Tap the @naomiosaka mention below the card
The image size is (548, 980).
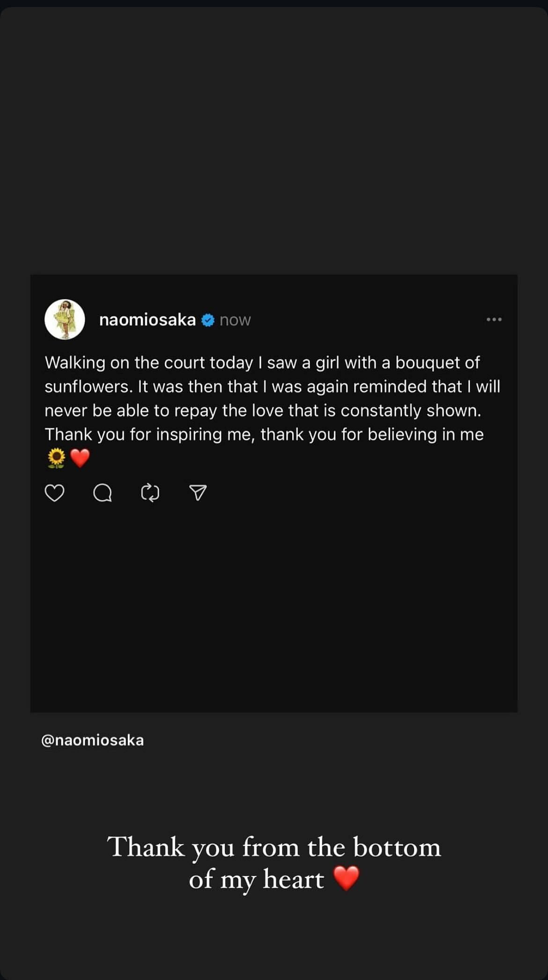[93, 740]
